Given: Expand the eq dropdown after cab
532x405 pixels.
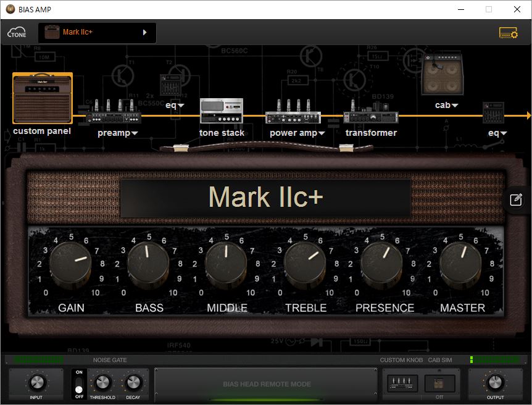Looking at the screenshot, I should click(x=504, y=133).
